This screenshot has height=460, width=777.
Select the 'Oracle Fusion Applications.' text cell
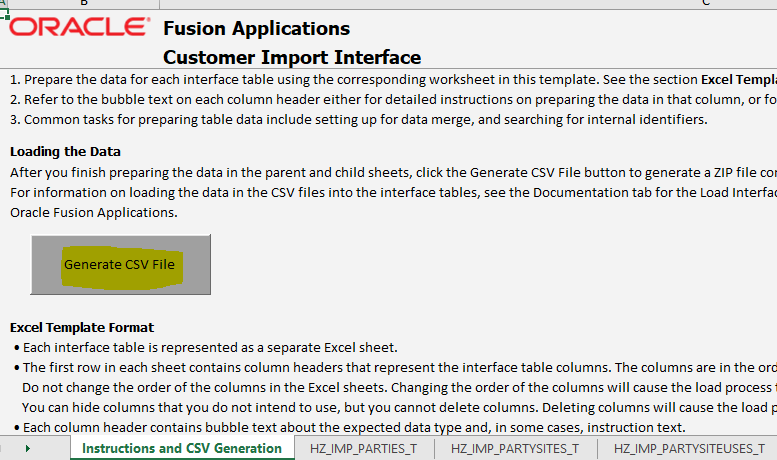(94, 213)
